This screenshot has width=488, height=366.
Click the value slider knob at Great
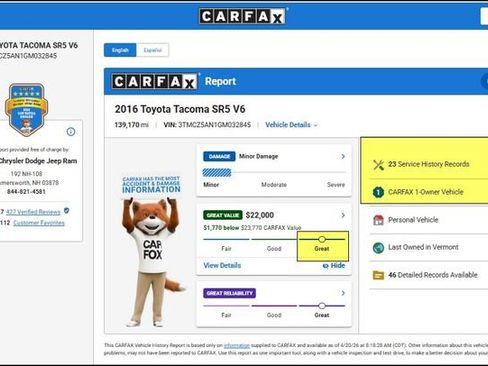[x=322, y=239]
